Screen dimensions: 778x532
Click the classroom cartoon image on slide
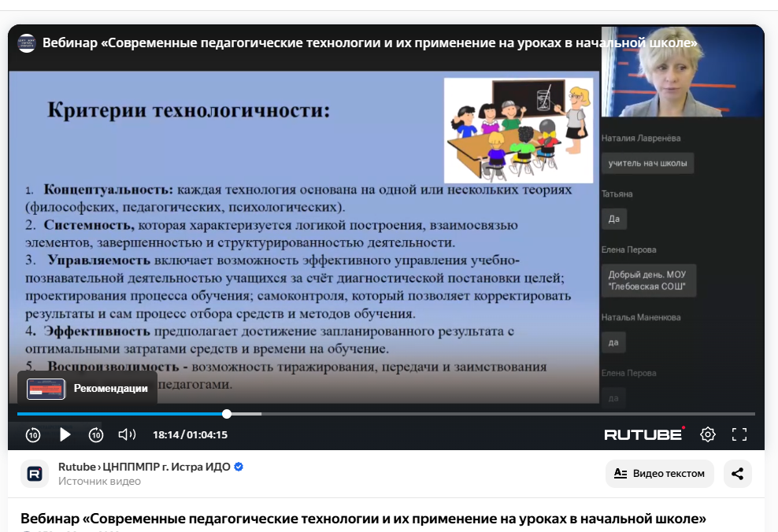tap(518, 130)
